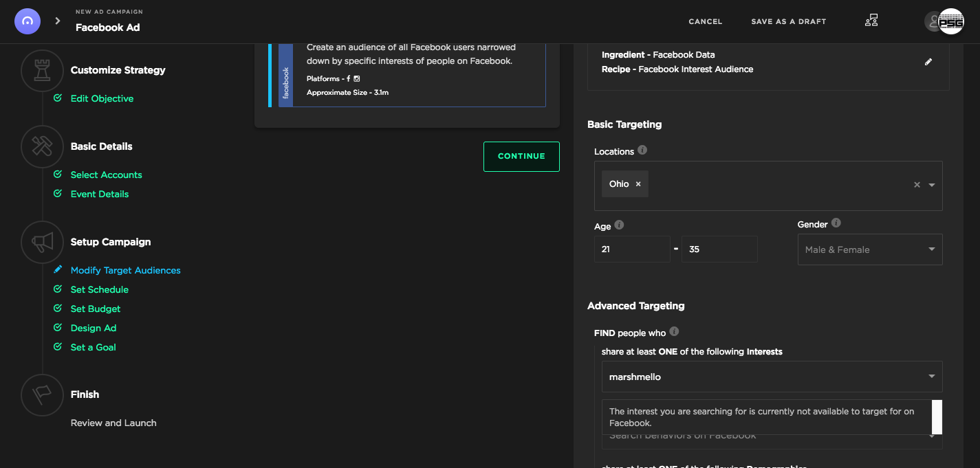
Task: Click the "Basic Details" step heading
Action: coord(102,146)
